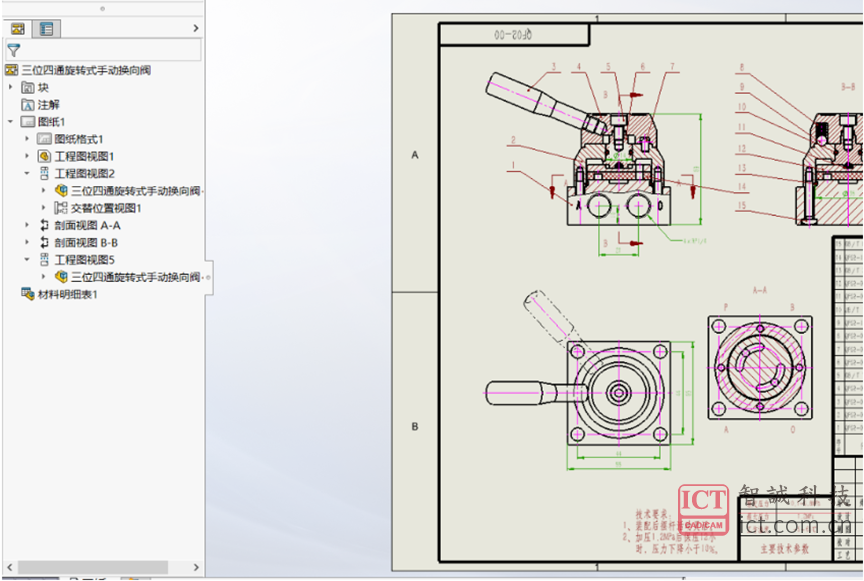The height and width of the screenshot is (581, 864).
Task: Select the 图纸1 sheet icon
Action: (28, 122)
